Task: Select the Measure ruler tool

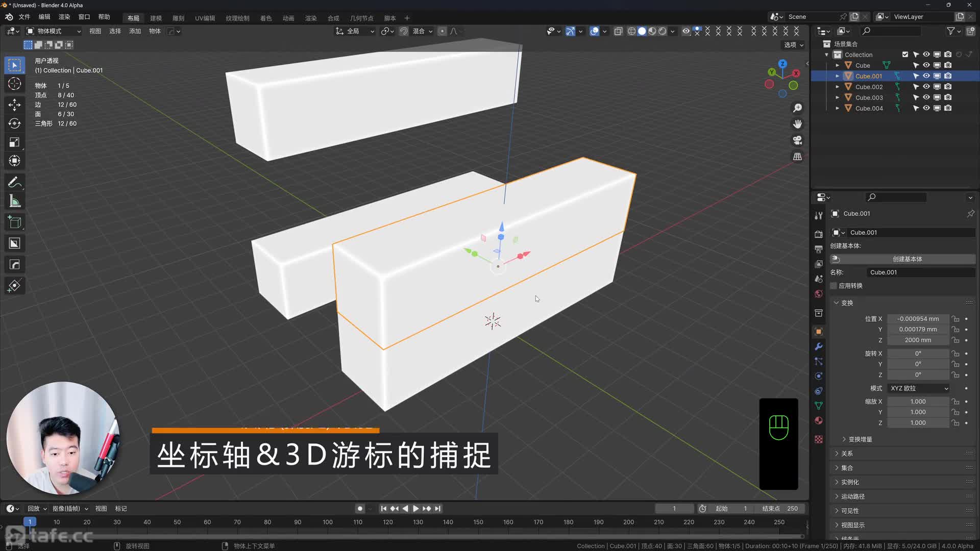Action: pos(14,202)
